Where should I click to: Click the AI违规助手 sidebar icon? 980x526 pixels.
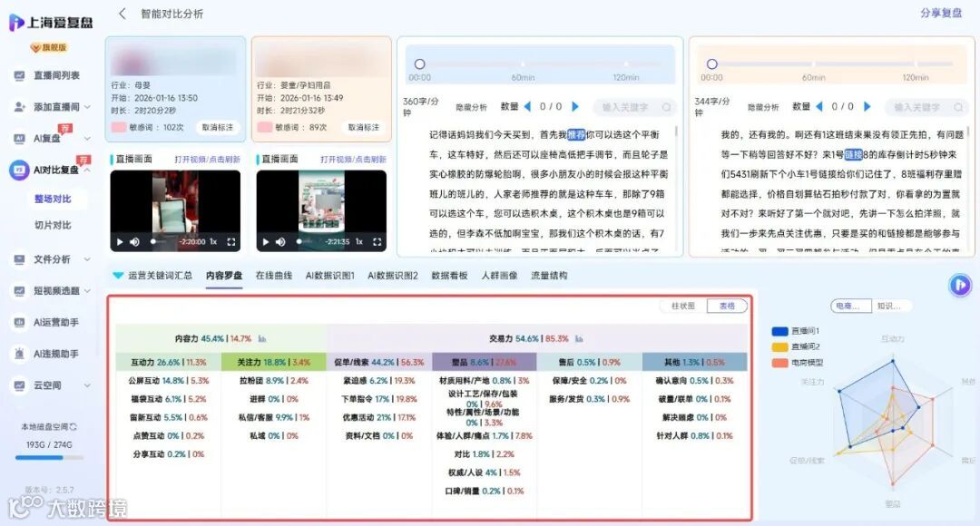19,354
